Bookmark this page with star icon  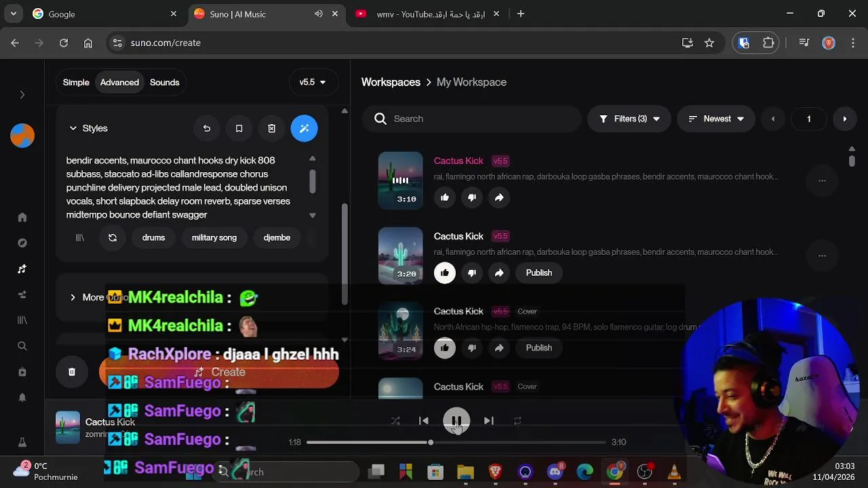coord(709,43)
